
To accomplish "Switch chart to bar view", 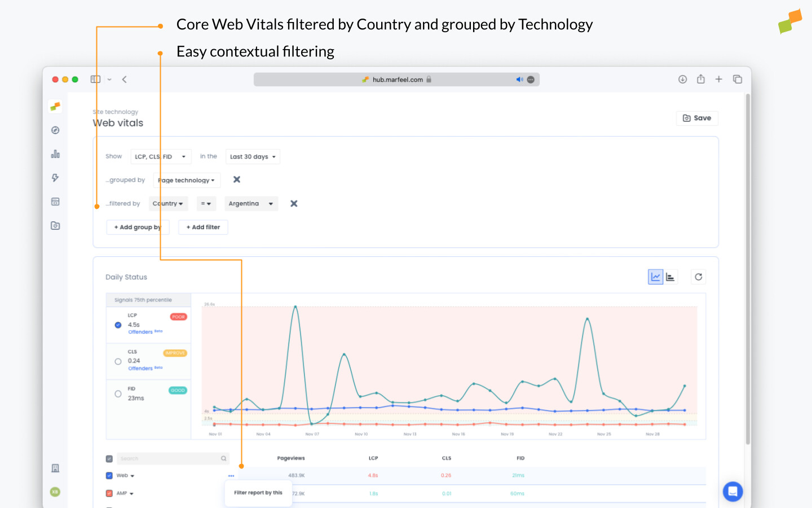I will [670, 277].
